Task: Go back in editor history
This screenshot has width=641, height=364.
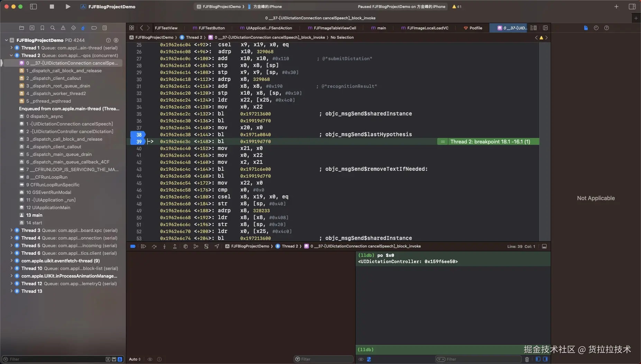Action: click(141, 28)
